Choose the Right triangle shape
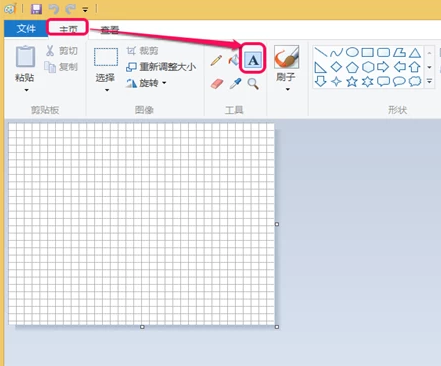Screen dimensions: 441x366 [320, 67]
